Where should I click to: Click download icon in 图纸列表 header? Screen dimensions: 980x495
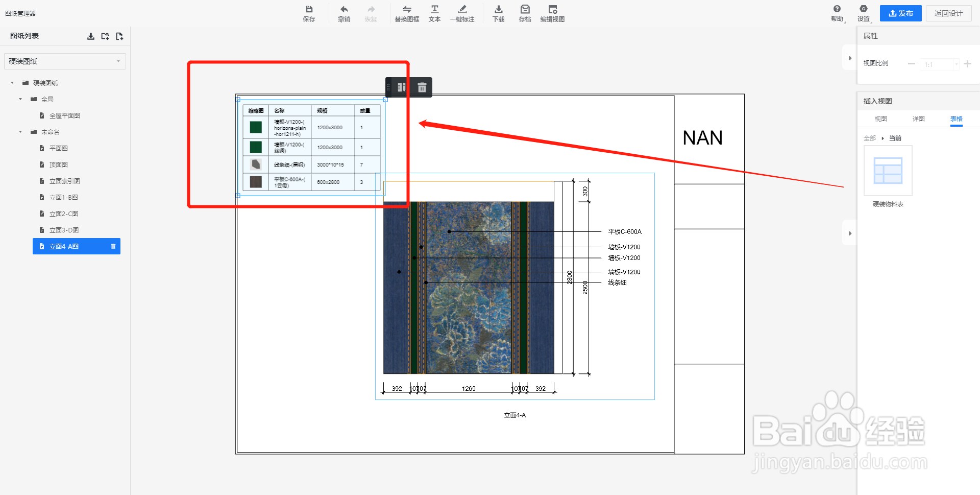coord(90,36)
